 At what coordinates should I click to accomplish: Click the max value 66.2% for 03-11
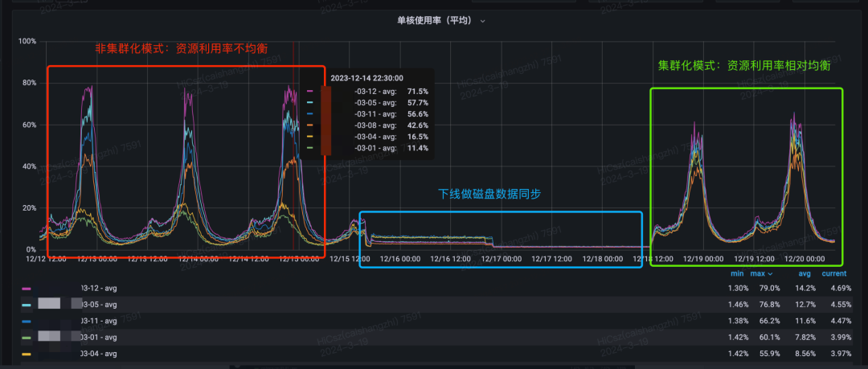pos(770,321)
